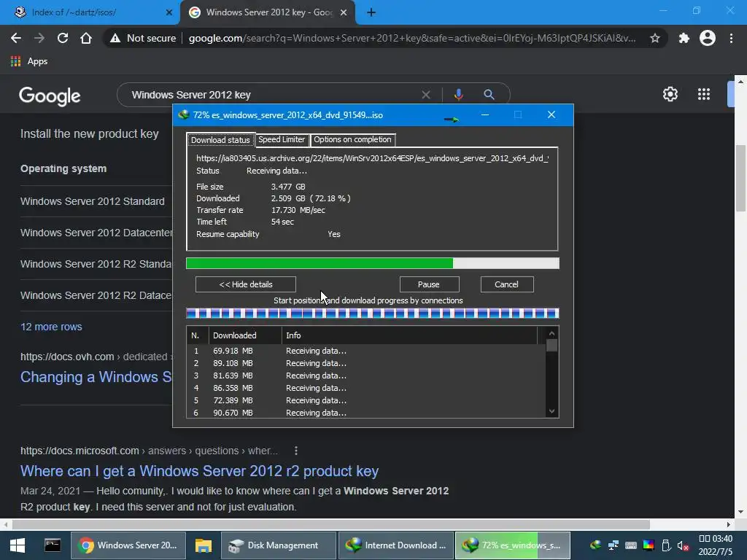Open Chrome's three-dot menu
The height and width of the screenshot is (560, 747).
tap(731, 38)
